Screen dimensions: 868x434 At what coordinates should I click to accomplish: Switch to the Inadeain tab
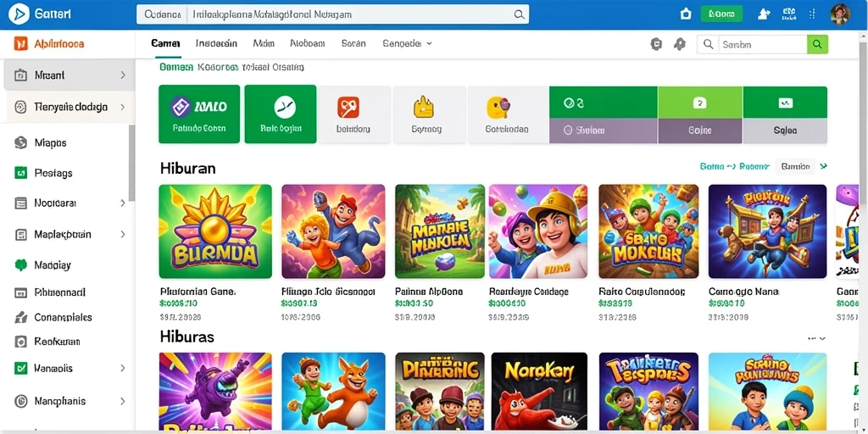click(x=216, y=43)
